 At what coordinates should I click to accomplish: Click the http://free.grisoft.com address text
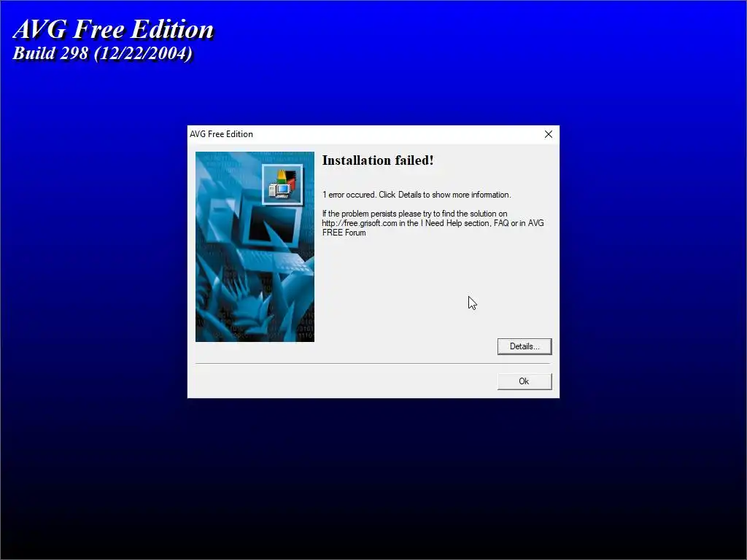pos(360,223)
